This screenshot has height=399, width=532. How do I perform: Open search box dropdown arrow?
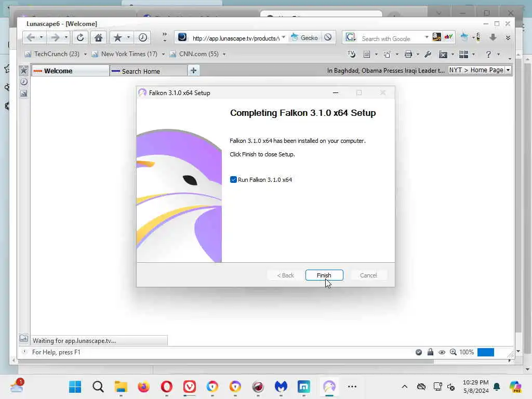[427, 37]
